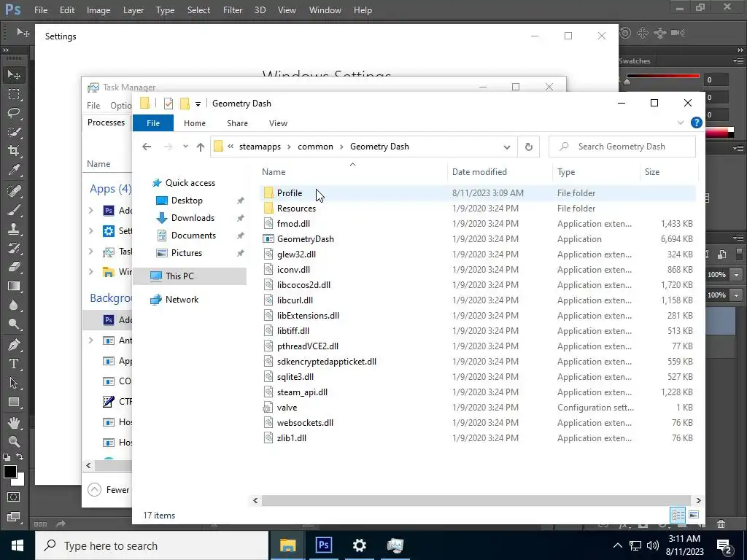Select the GeometryDash application file
Screen dimensions: 747x560
coord(306,239)
